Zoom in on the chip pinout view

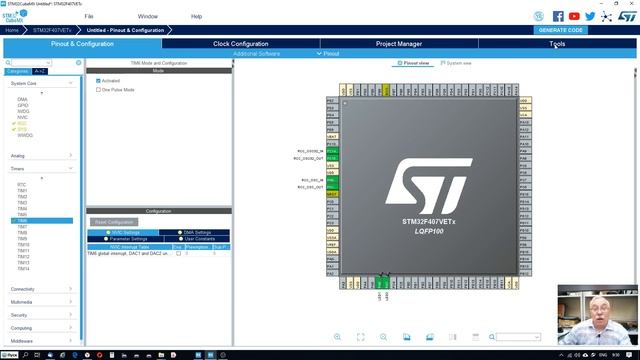[337, 337]
